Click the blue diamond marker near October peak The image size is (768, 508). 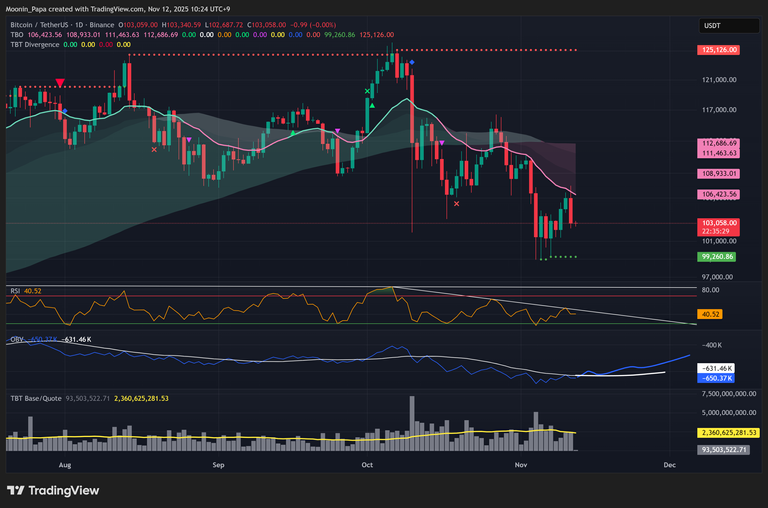414,62
